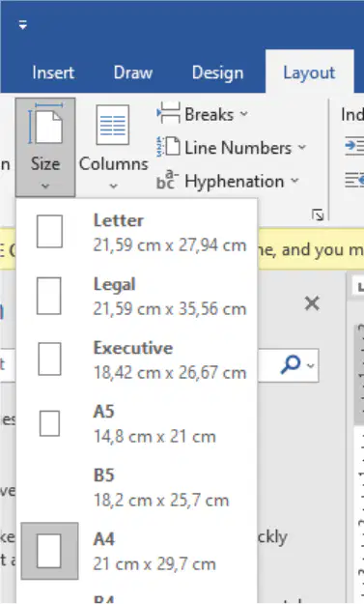Click the A5 page thumbnail
Image resolution: width=364 pixels, height=604 pixels.
click(x=49, y=423)
